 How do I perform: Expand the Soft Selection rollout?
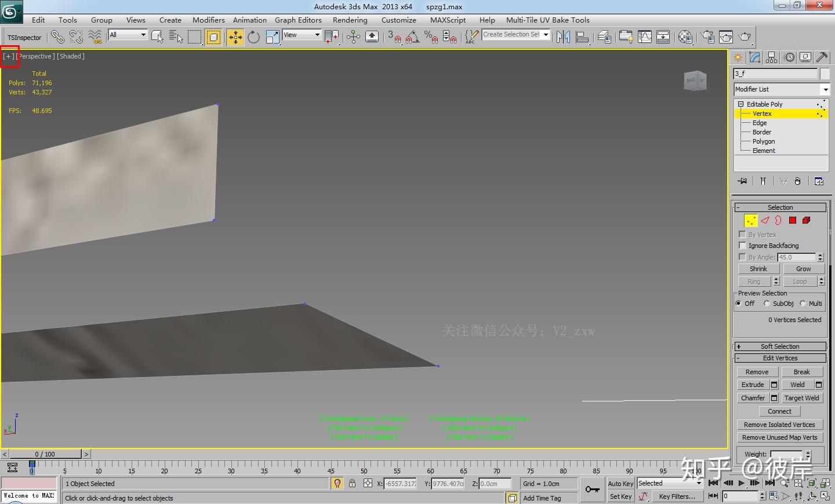pos(780,346)
